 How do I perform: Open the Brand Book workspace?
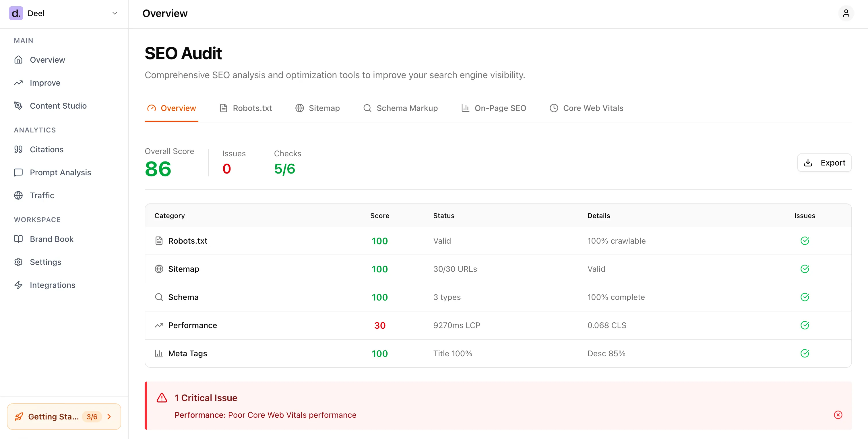(x=51, y=239)
